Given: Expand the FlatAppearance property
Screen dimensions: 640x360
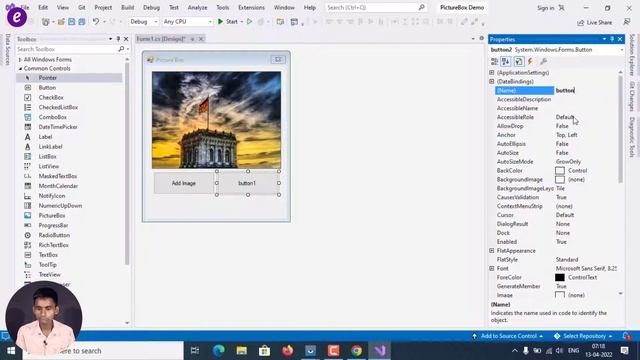Looking at the screenshot, I should point(492,251).
